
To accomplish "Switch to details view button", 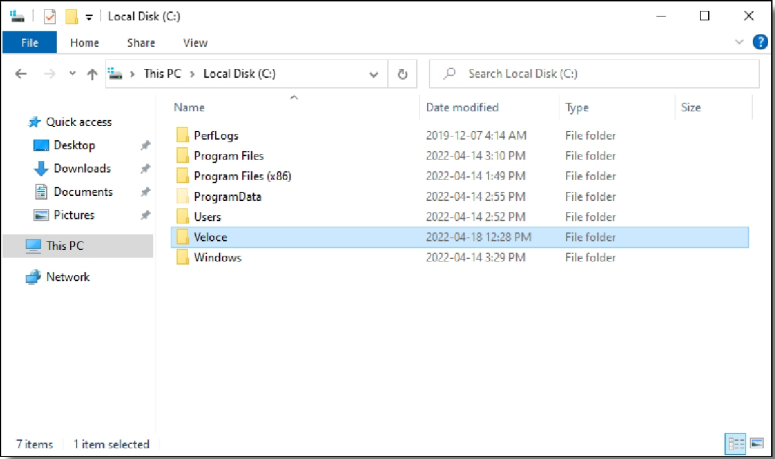I will click(735, 443).
